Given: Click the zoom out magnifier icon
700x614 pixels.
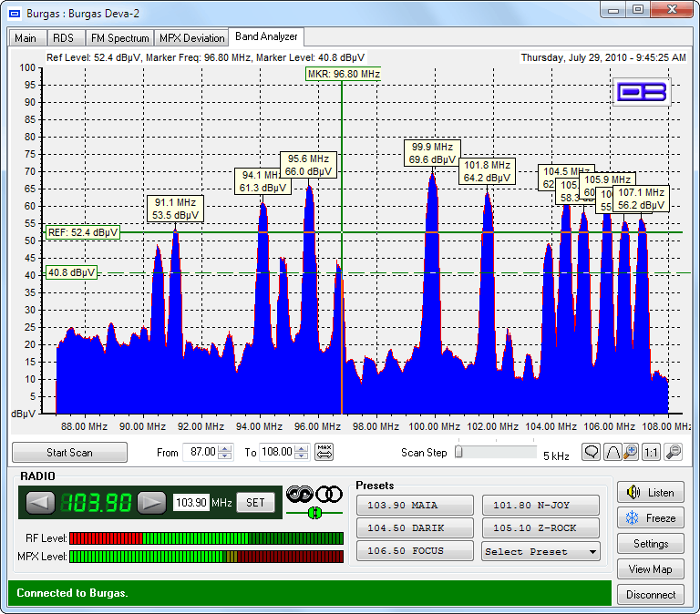Looking at the screenshot, I should tap(673, 452).
